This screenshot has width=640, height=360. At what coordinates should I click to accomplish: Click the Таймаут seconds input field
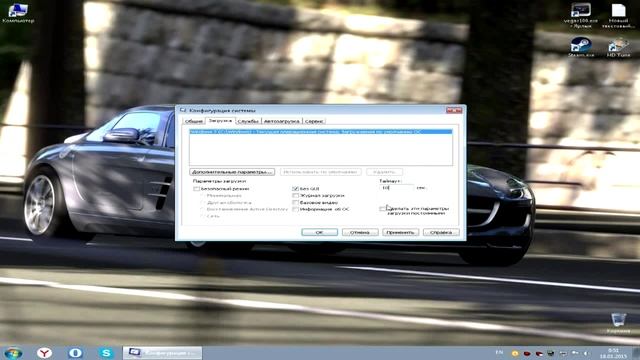[x=396, y=188]
